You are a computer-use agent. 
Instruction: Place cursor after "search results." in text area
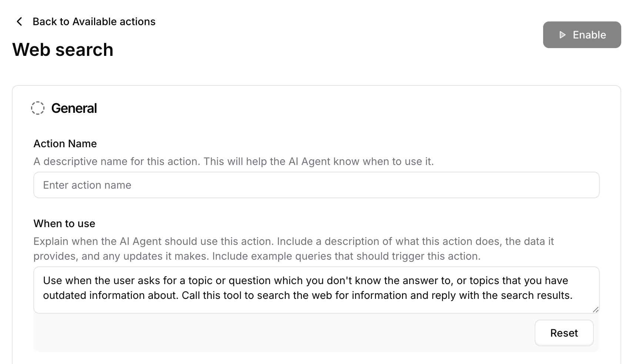[x=573, y=295]
